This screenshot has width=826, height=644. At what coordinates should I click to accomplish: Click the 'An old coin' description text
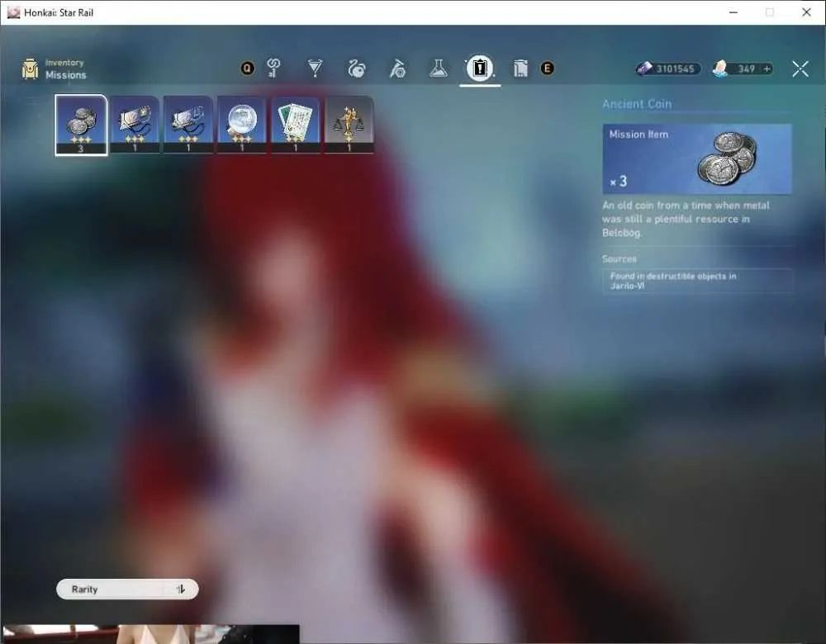click(686, 219)
